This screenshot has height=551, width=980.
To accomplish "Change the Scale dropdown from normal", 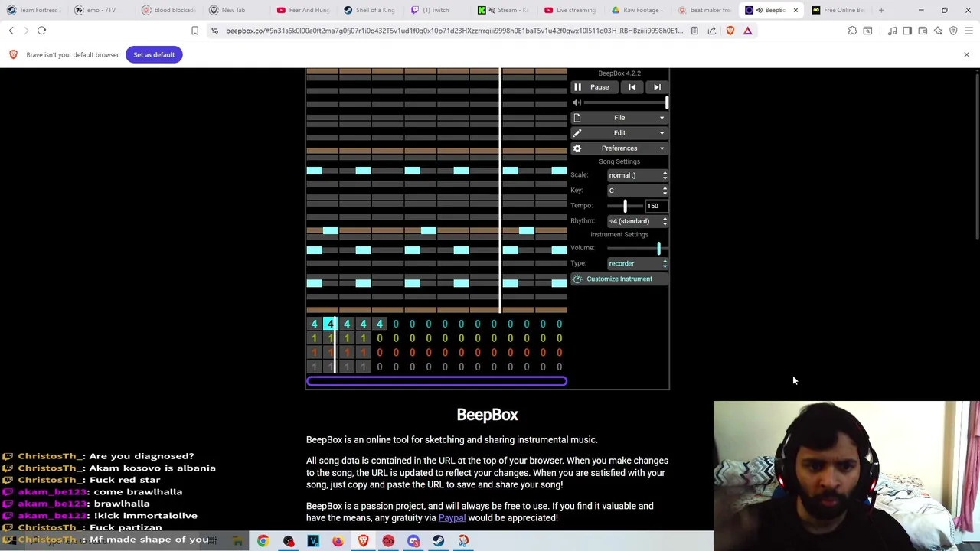I will (637, 175).
